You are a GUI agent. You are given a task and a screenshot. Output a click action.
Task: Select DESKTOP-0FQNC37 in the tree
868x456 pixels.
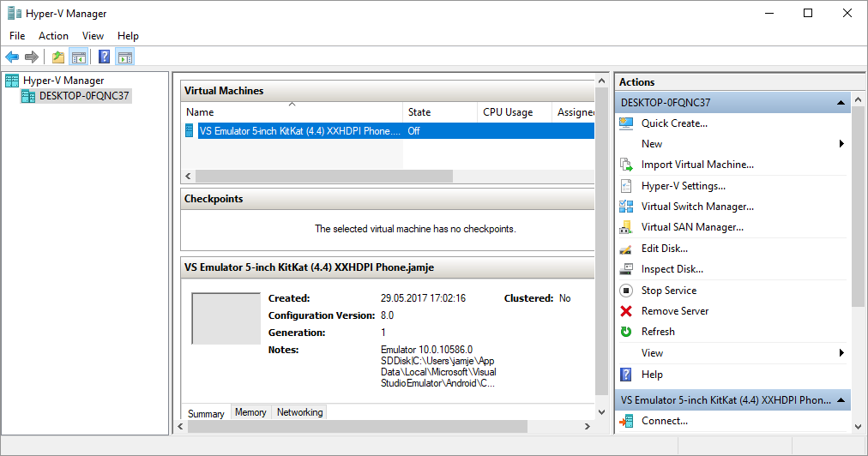coord(84,96)
